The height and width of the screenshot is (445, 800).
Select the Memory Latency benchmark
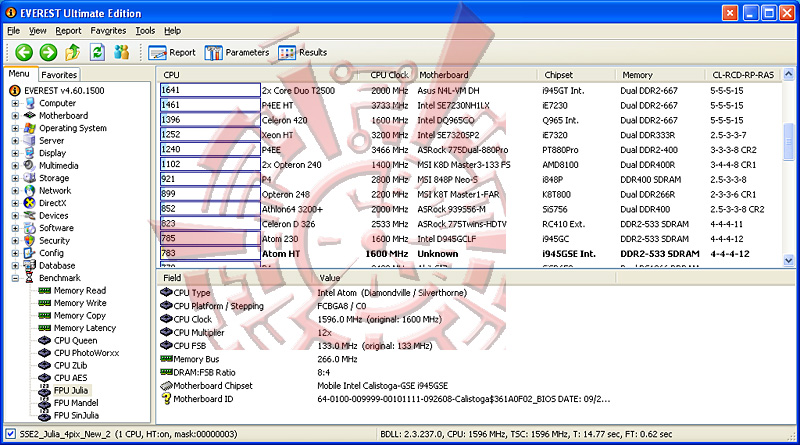point(85,328)
